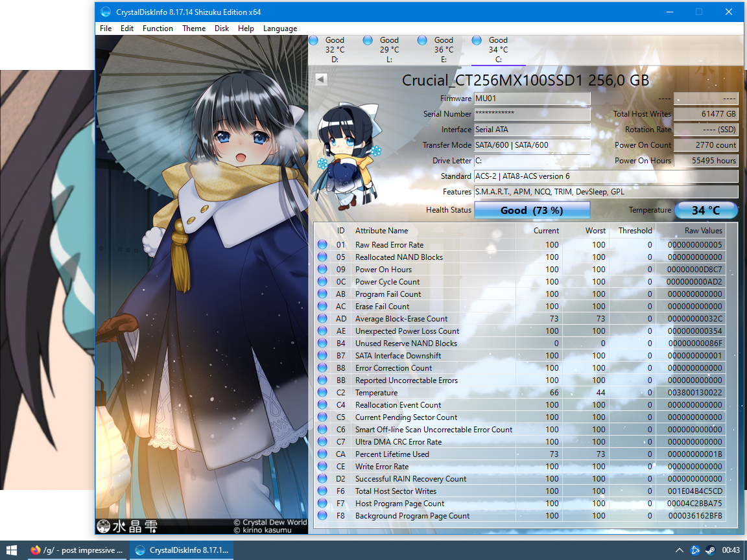The image size is (747, 560).
Task: Click the previous disk arrow button
Action: pos(321,79)
